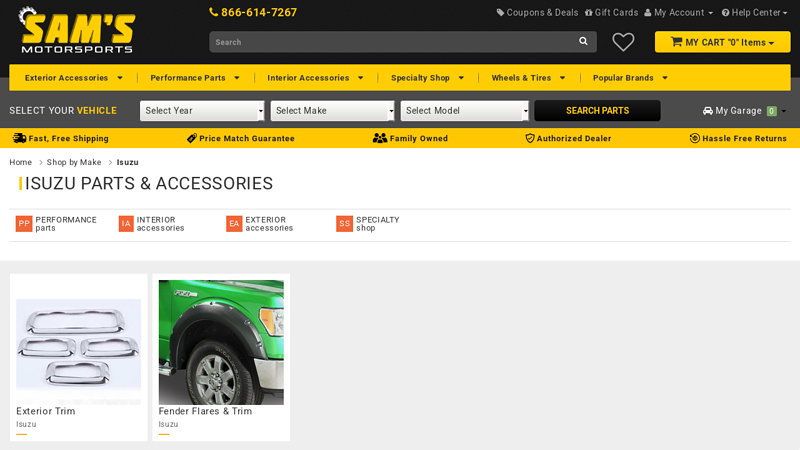Click the My Garage car icon
The image size is (800, 450).
[x=708, y=111]
